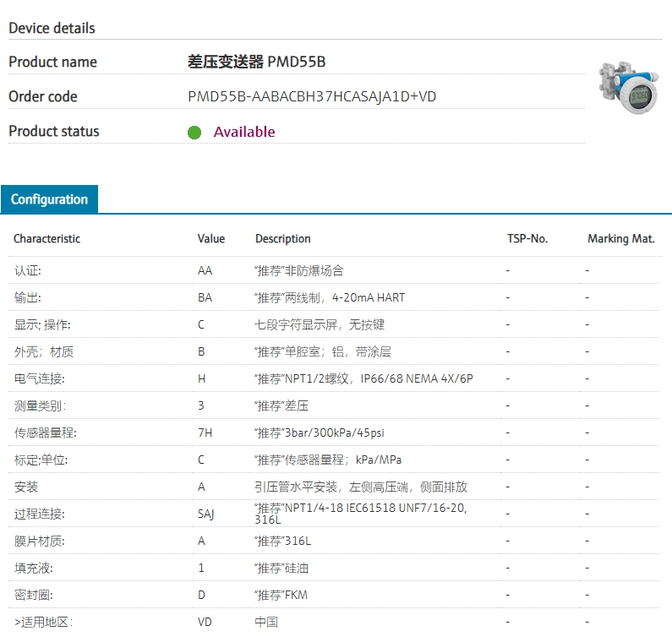Click the Characteristic column header
The image size is (672, 642).
point(46,238)
